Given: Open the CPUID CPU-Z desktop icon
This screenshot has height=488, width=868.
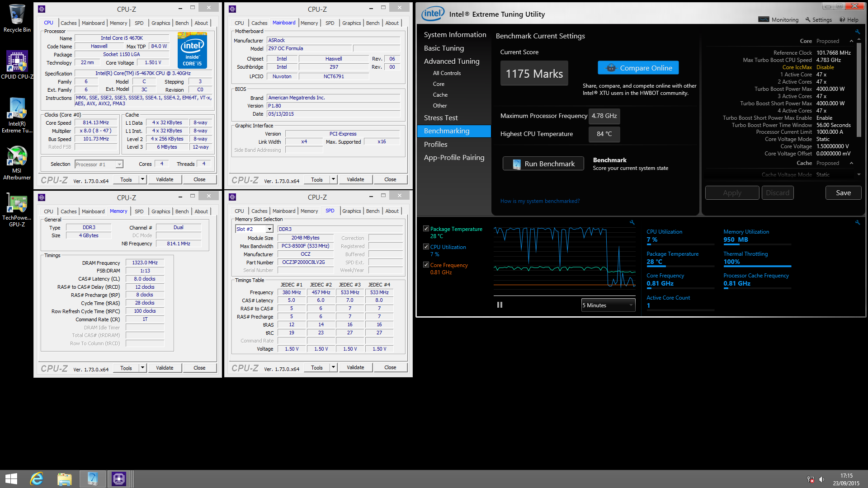Looking at the screenshot, I should (17, 65).
